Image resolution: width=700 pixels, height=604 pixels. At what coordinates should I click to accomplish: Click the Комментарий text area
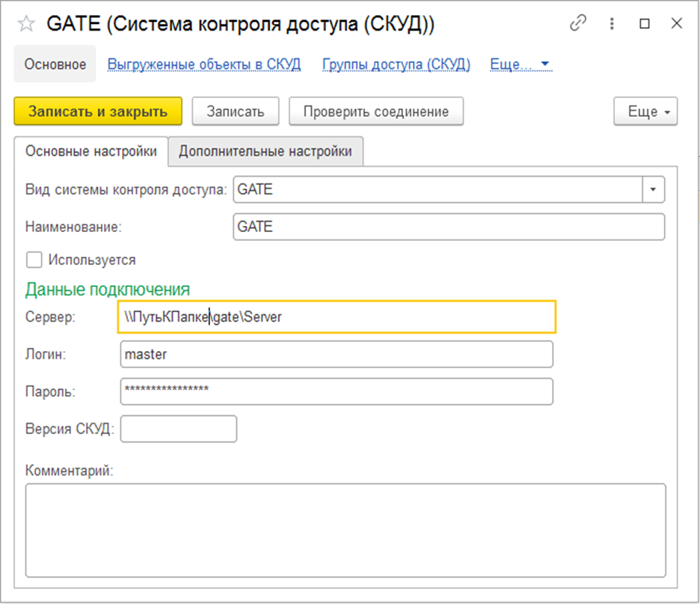point(345,530)
